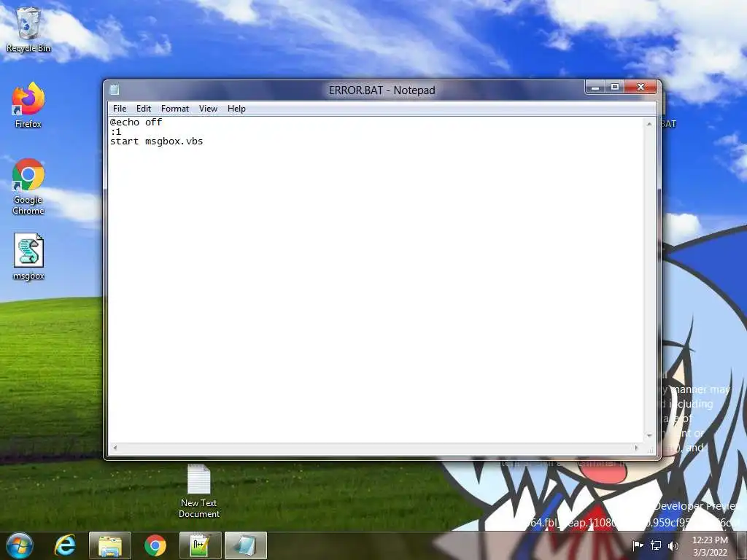The image size is (747, 560).
Task: Open the Format menu in Notepad
Action: [x=175, y=109]
